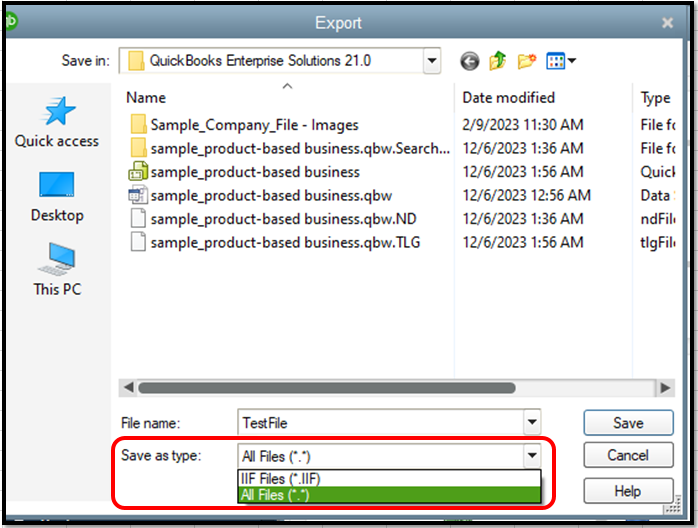Screen dimensions: 698x528
Task: Choose All Files (*.*) highlighted option
Action: click(390, 495)
